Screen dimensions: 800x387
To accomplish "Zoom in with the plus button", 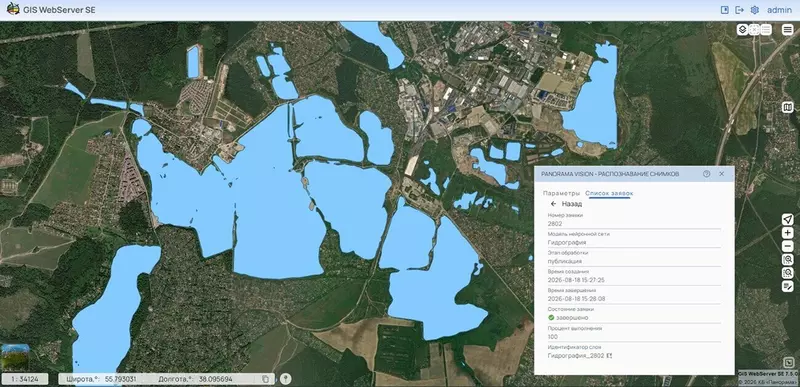I will [x=788, y=233].
